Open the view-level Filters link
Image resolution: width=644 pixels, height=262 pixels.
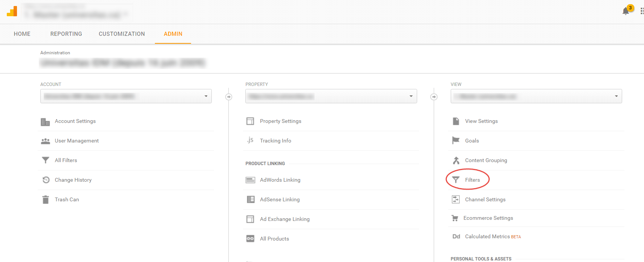click(472, 180)
